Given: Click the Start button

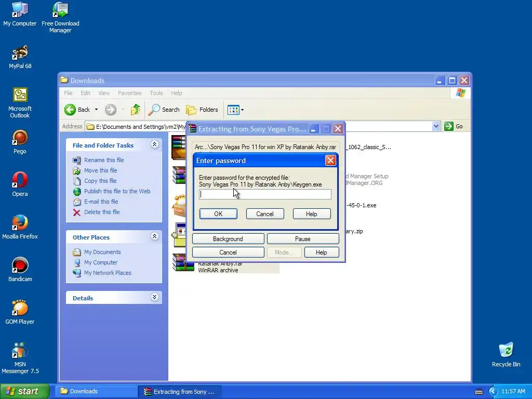Looking at the screenshot, I should 24,392.
